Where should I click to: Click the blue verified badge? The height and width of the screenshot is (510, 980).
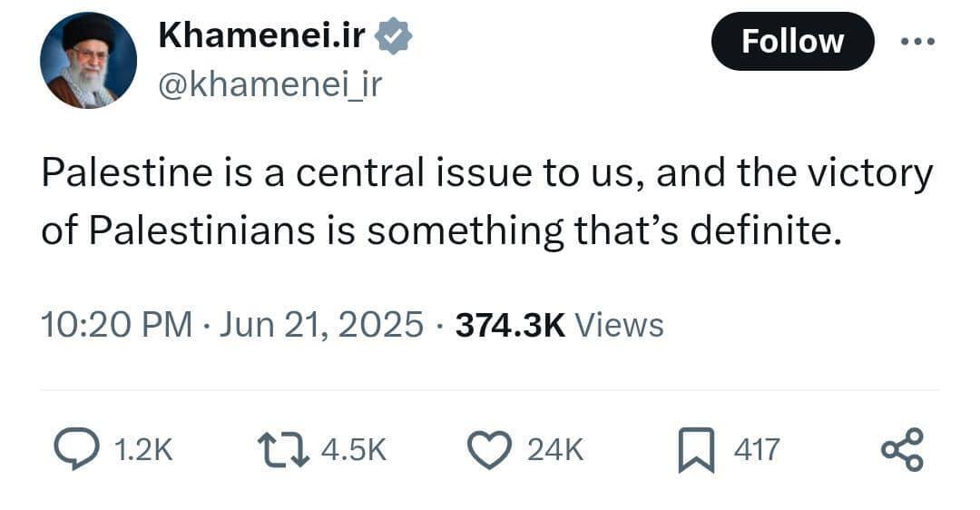(395, 36)
